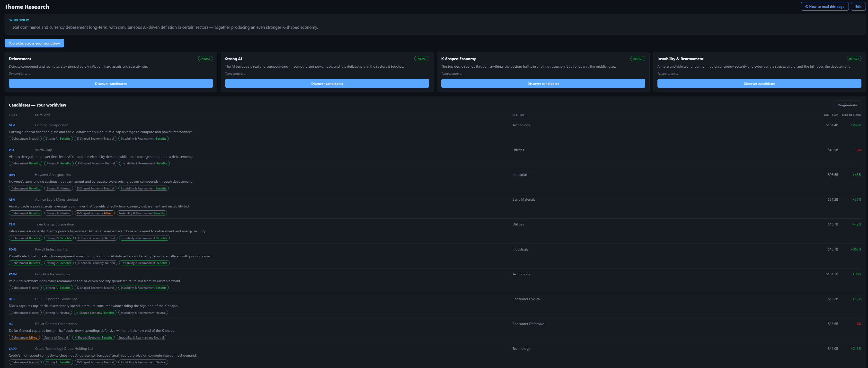Click Basic Materials sector in AEM row
Screen dimensions: 868x368
pyautogui.click(x=524, y=199)
